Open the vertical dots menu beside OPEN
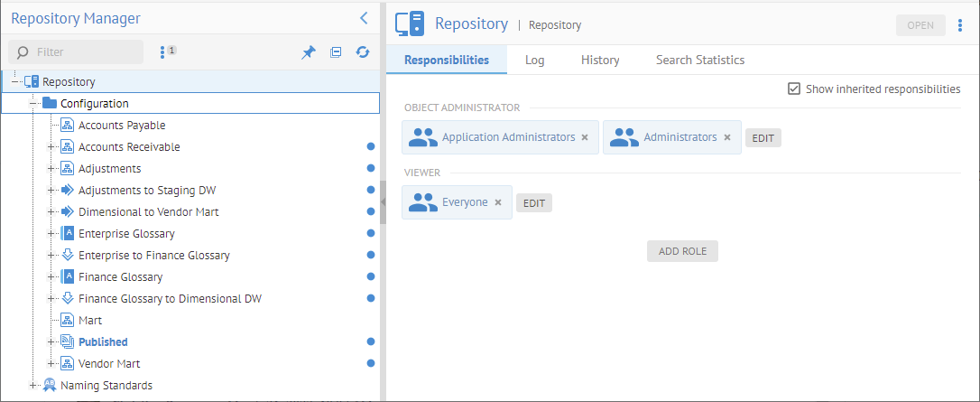This screenshot has width=980, height=402. [959, 25]
